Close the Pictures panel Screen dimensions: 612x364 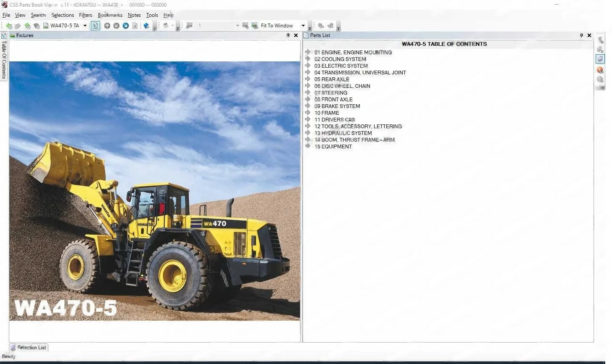pos(296,35)
